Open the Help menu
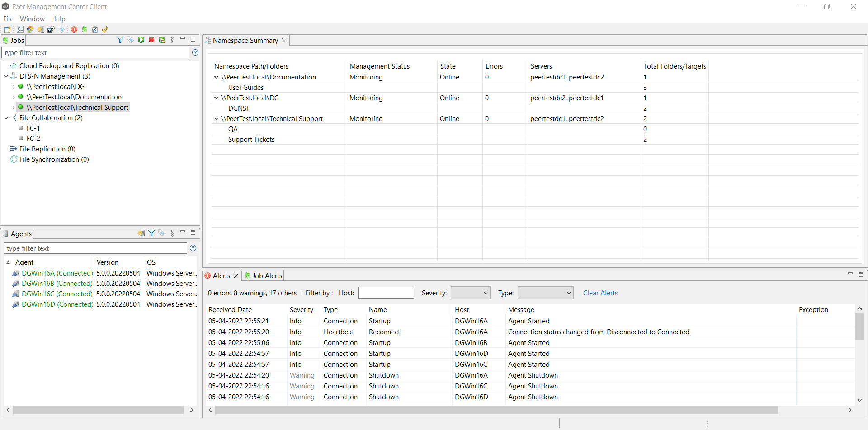 tap(58, 19)
